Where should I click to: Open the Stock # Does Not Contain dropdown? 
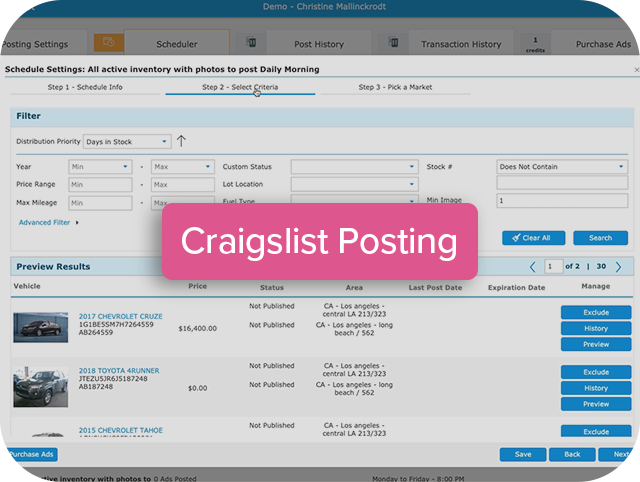click(561, 167)
